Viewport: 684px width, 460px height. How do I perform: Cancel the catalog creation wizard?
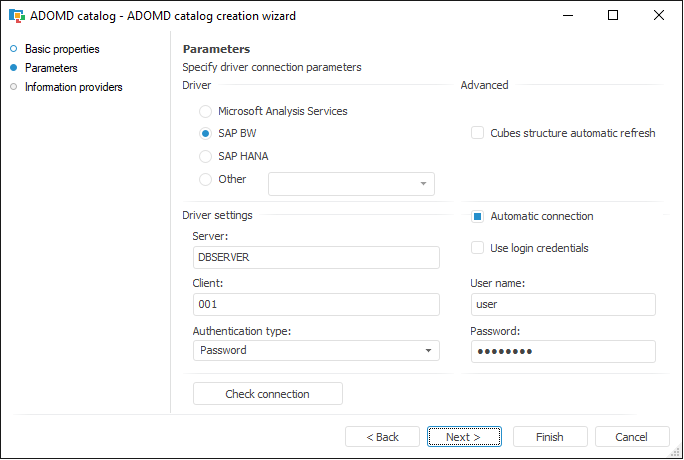[x=631, y=437]
